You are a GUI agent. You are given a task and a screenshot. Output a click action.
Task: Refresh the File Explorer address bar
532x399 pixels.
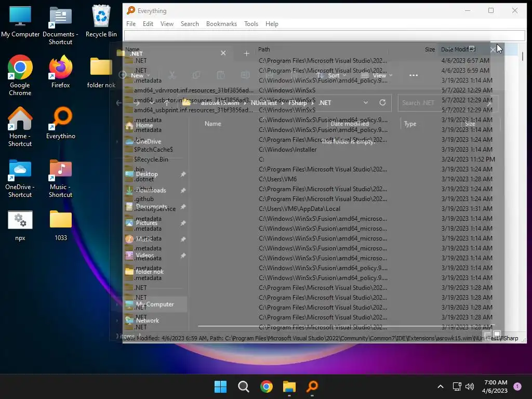pos(382,102)
